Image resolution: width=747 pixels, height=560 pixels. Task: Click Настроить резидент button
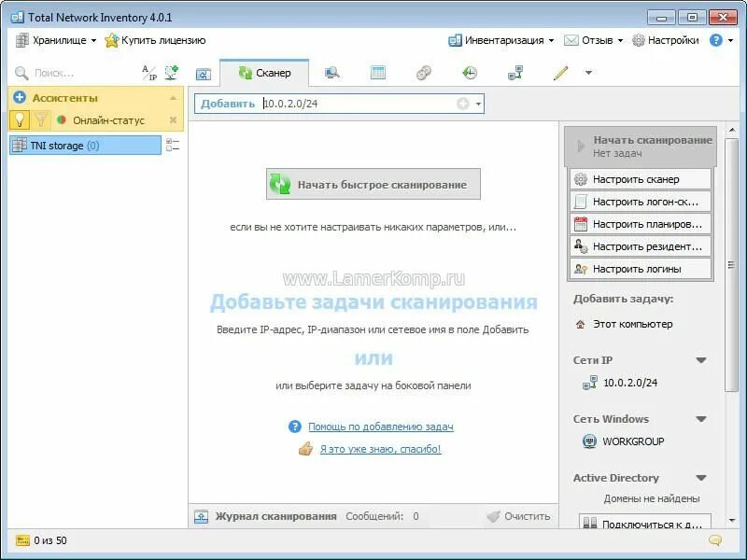point(641,246)
